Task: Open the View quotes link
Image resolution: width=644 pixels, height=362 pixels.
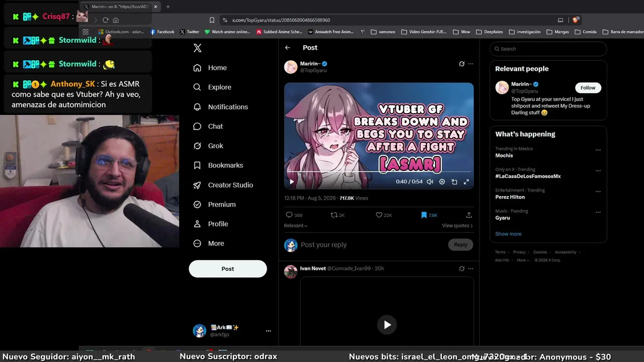Action: pos(457,226)
